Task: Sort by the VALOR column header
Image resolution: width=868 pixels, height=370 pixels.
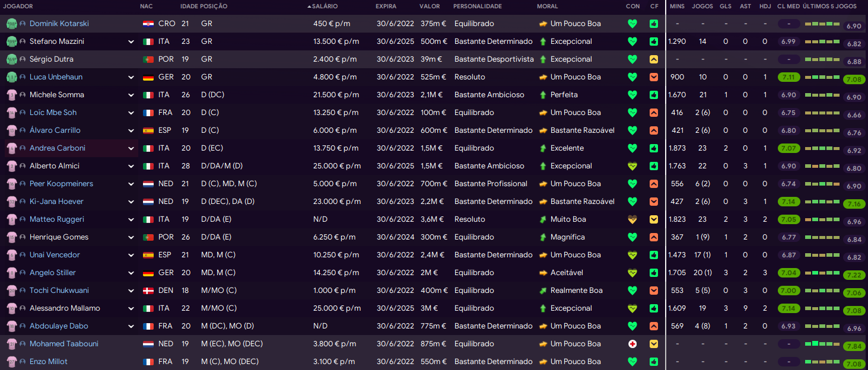Action: (x=430, y=6)
